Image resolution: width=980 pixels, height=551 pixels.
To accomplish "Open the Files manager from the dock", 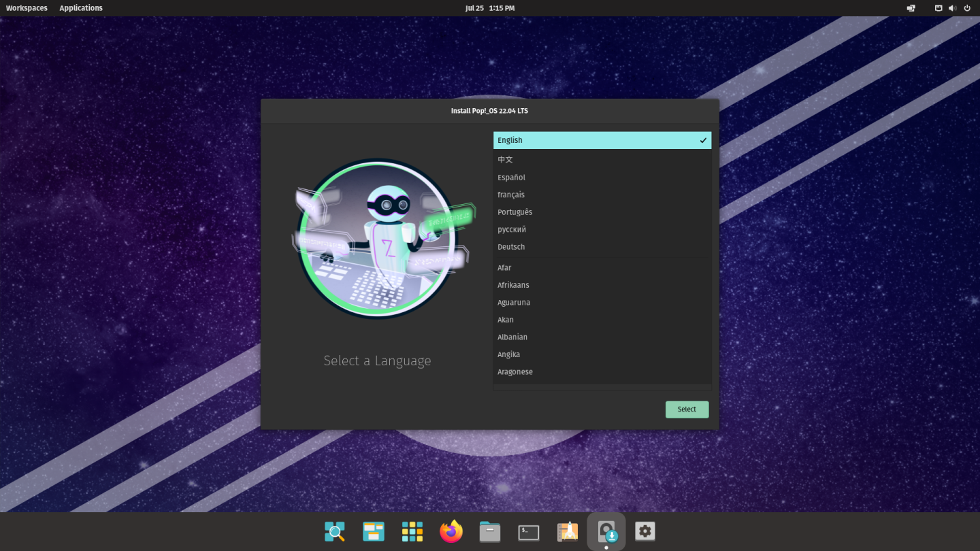I will click(489, 531).
